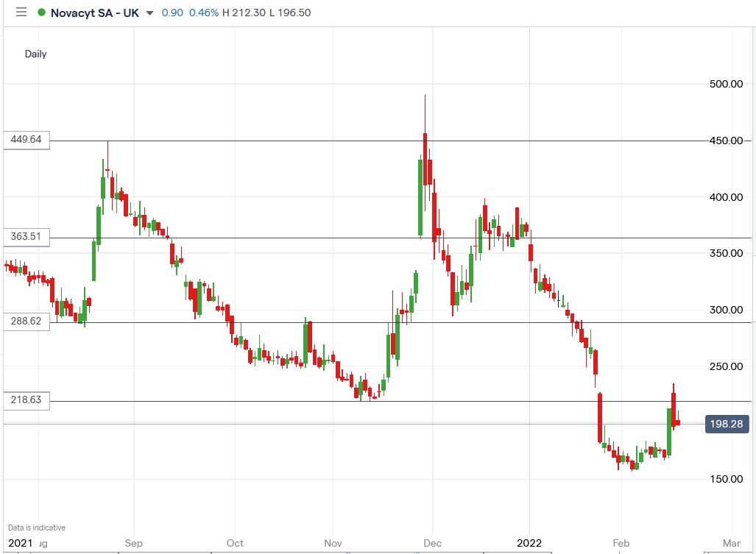
Task: Open the hamburger menu
Action: tap(21, 12)
